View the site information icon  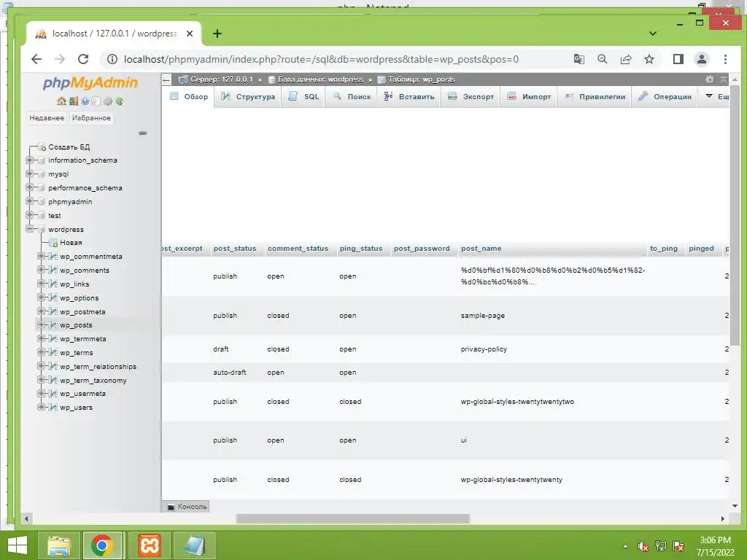click(x=112, y=59)
